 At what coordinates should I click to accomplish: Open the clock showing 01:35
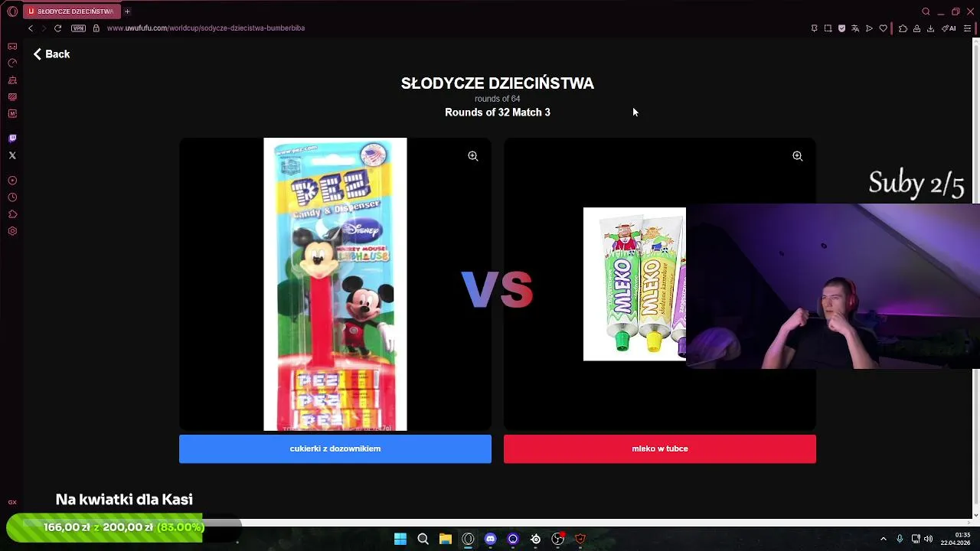(x=955, y=539)
